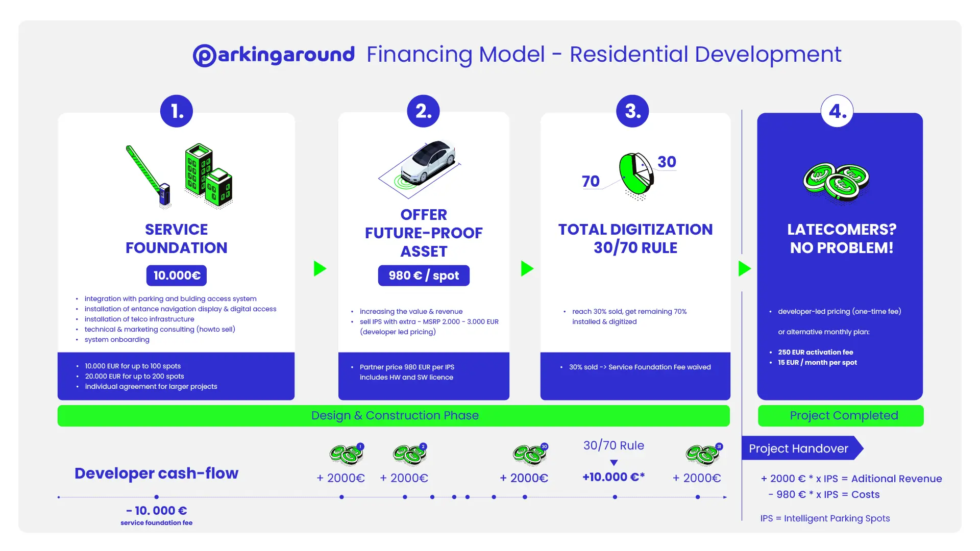Viewport: 980px width, 551px height.
Task: Click the step 3 number circle
Action: click(633, 111)
